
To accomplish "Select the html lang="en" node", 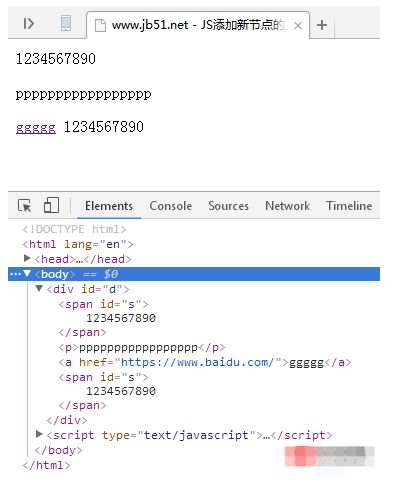I will (78, 244).
